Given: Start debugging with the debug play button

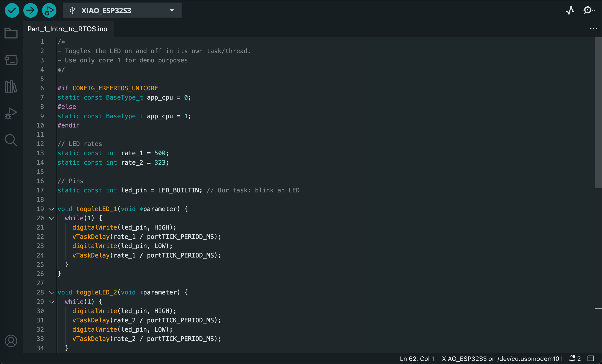Looking at the screenshot, I should pos(49,11).
